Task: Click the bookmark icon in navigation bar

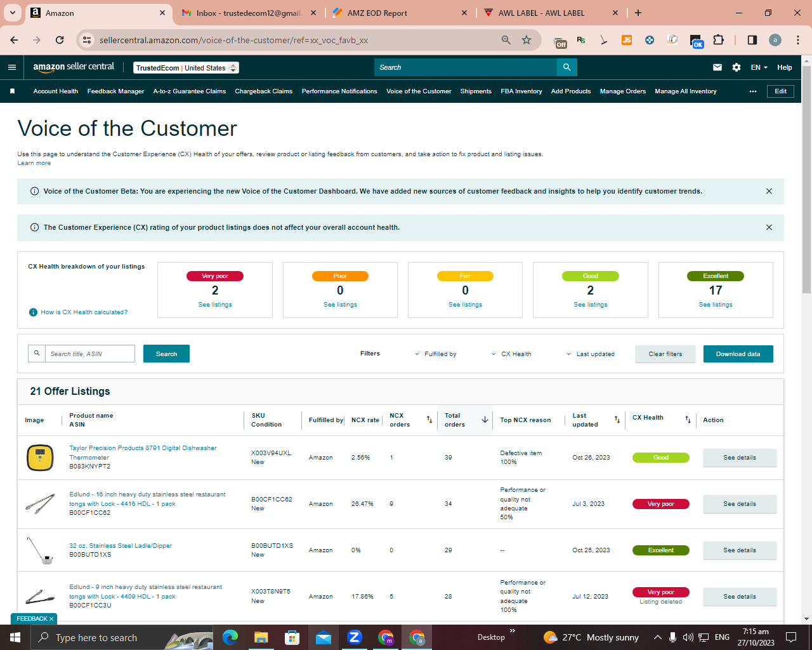Action: point(12,91)
